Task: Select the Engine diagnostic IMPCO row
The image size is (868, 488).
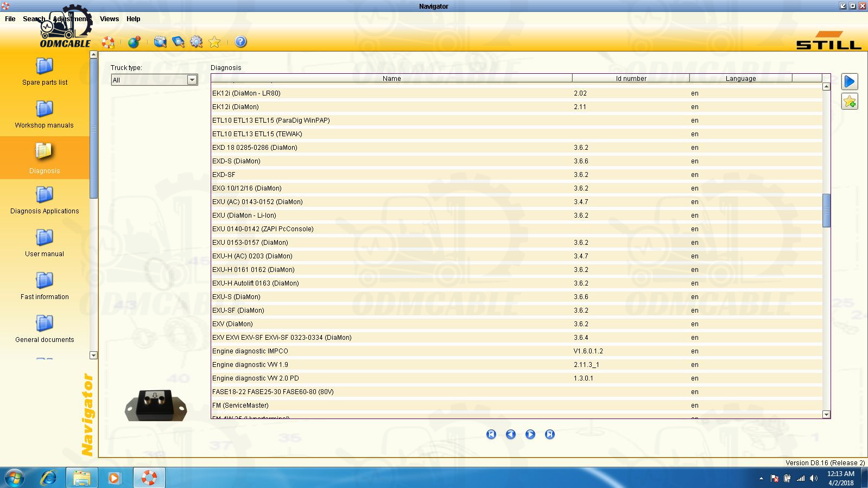Action: click(x=250, y=351)
